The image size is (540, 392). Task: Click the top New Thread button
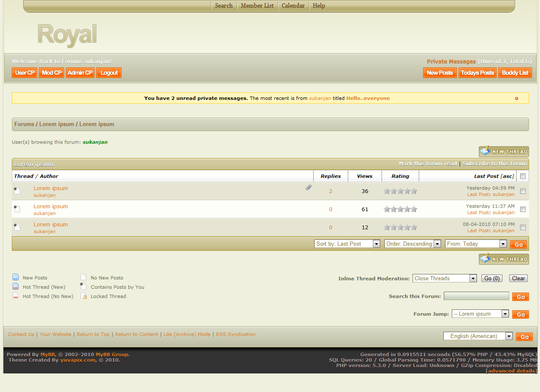[504, 151]
